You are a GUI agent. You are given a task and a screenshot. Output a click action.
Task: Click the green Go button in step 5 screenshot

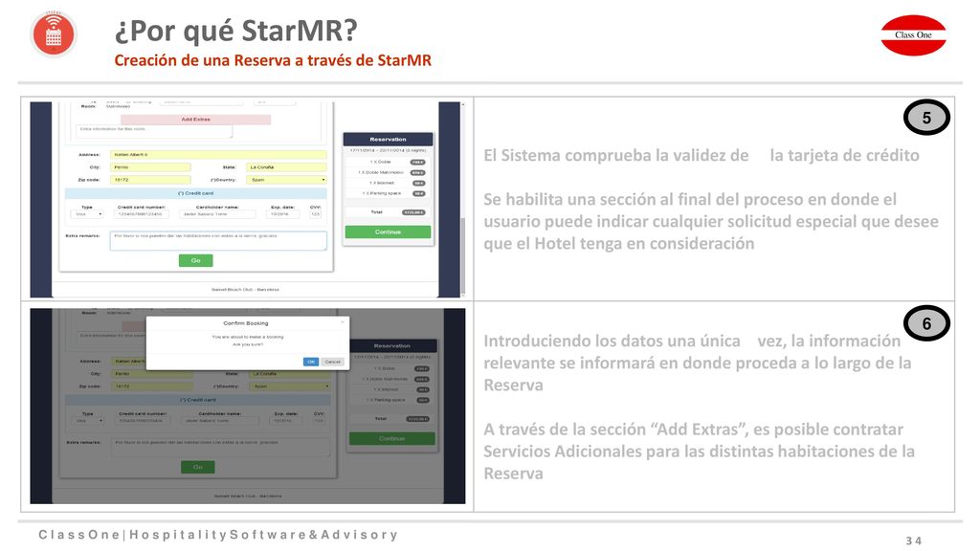coord(195,260)
